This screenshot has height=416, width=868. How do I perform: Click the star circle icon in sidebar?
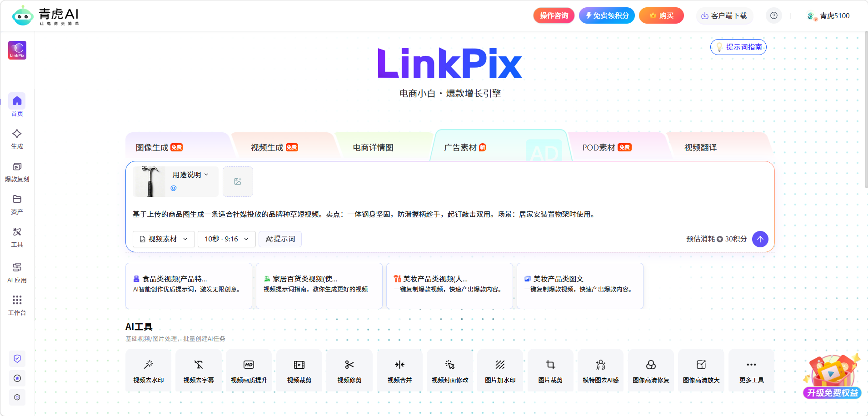(17, 378)
